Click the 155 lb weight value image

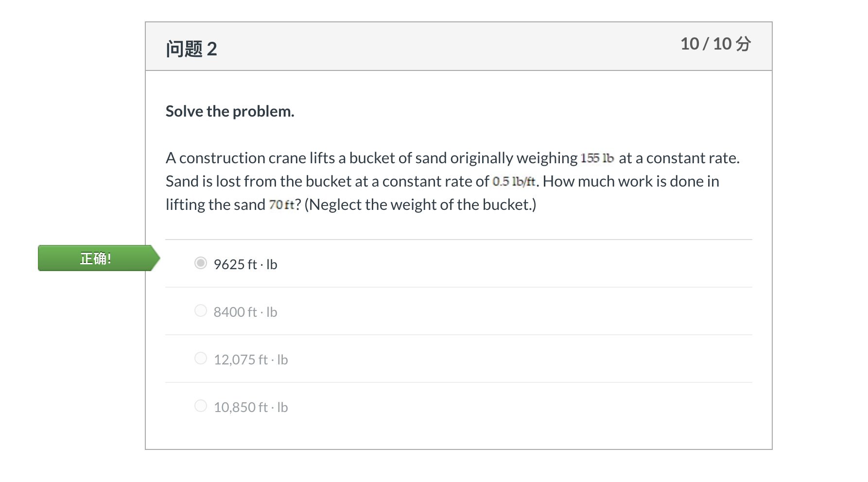click(597, 158)
